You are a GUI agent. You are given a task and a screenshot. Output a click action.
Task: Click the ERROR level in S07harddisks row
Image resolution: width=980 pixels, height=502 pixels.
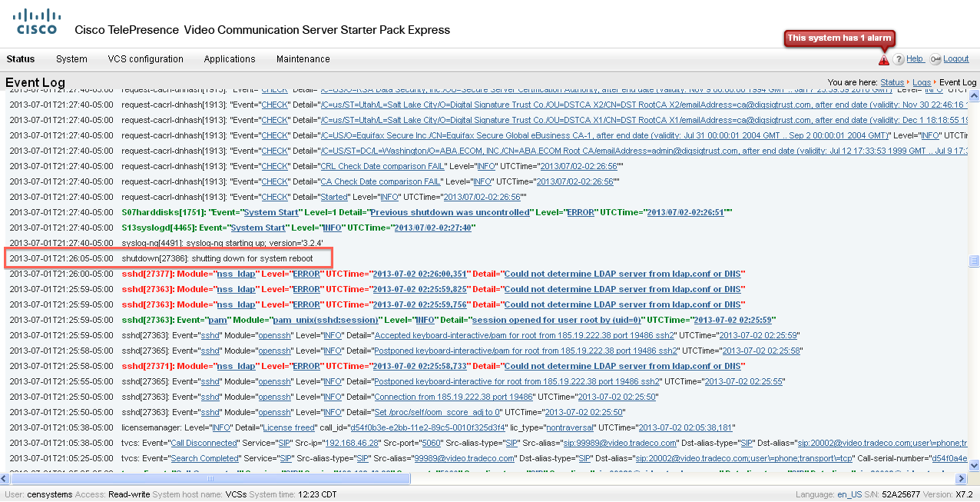point(579,212)
